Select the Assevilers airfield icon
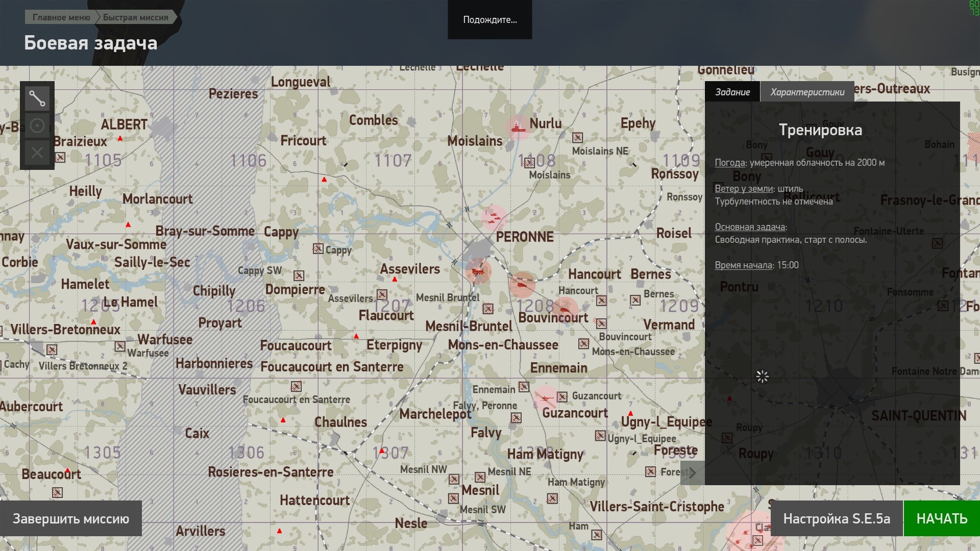The image size is (980, 551). click(382, 295)
